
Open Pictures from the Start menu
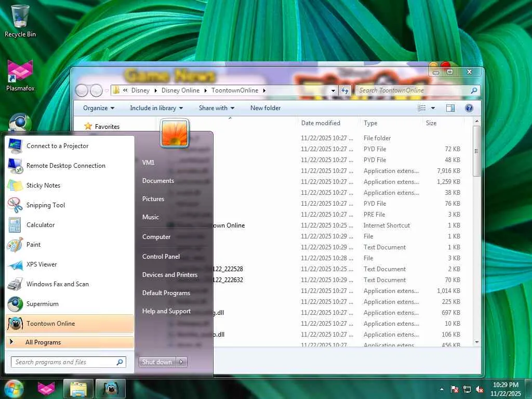[x=153, y=199]
